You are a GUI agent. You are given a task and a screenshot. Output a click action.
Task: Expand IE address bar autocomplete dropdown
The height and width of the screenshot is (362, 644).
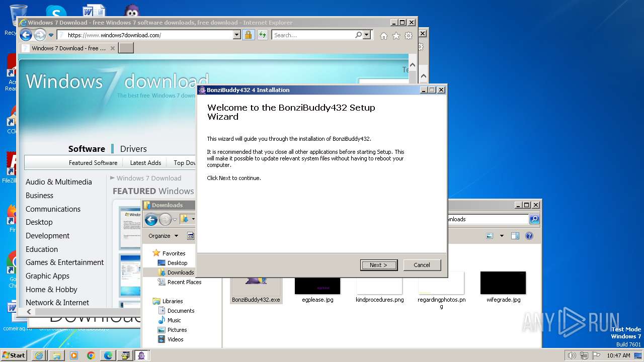pos(237,35)
